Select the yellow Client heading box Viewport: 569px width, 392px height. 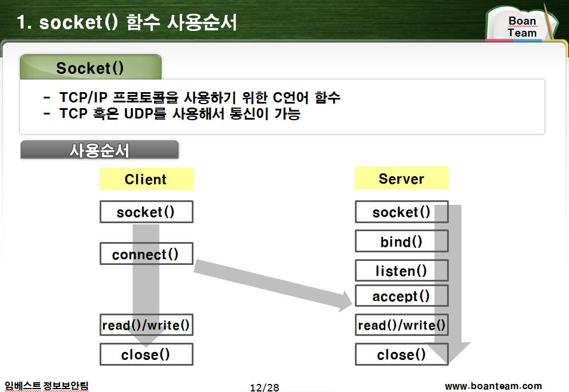146,179
